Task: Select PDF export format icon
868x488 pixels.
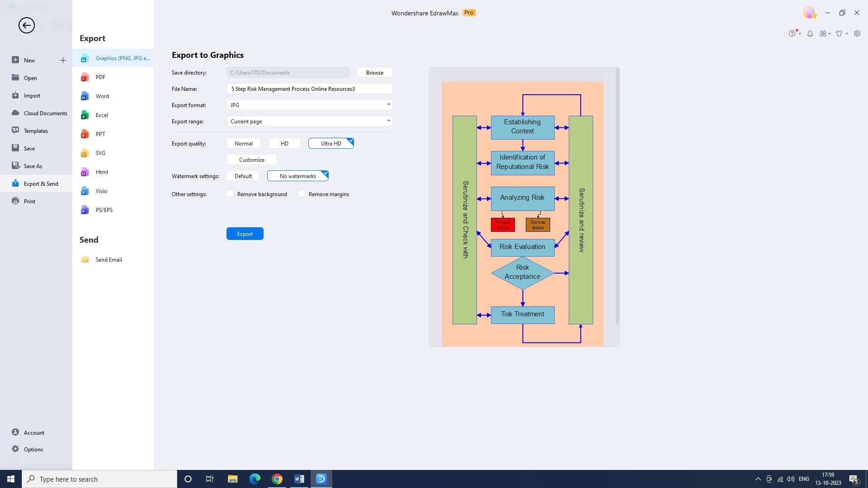Action: coord(85,77)
